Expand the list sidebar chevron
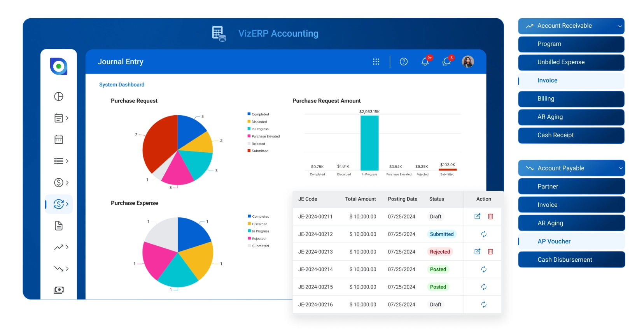The height and width of the screenshot is (331, 644). [67, 161]
